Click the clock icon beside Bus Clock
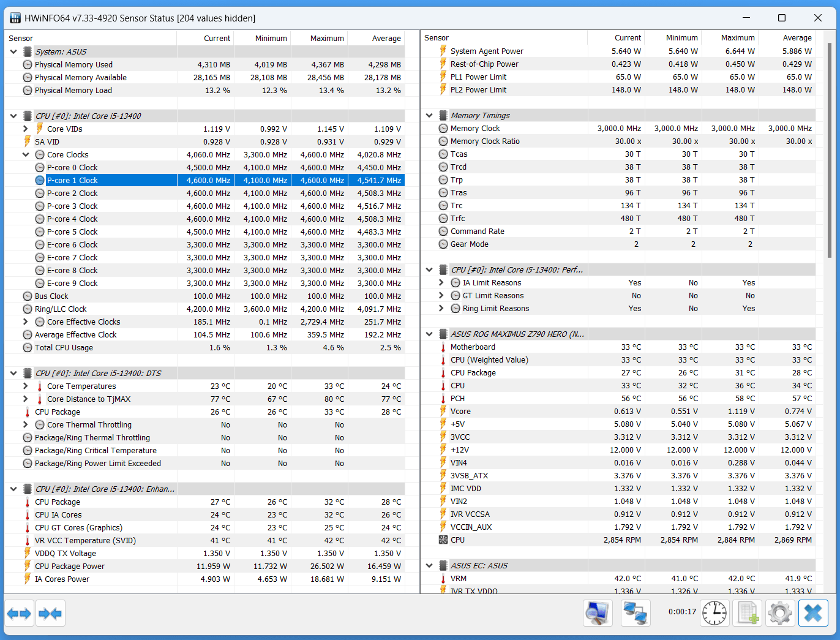The image size is (840, 640). point(28,296)
